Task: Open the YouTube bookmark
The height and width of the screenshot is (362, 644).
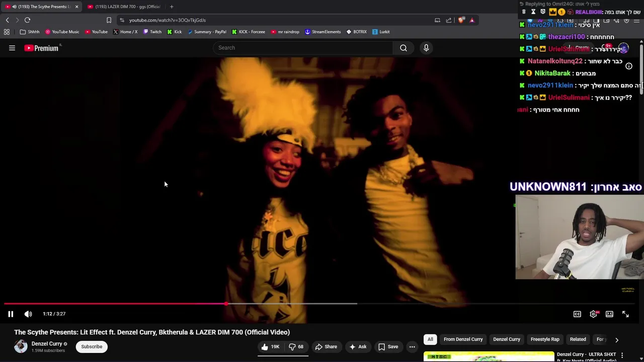Action: (x=96, y=32)
